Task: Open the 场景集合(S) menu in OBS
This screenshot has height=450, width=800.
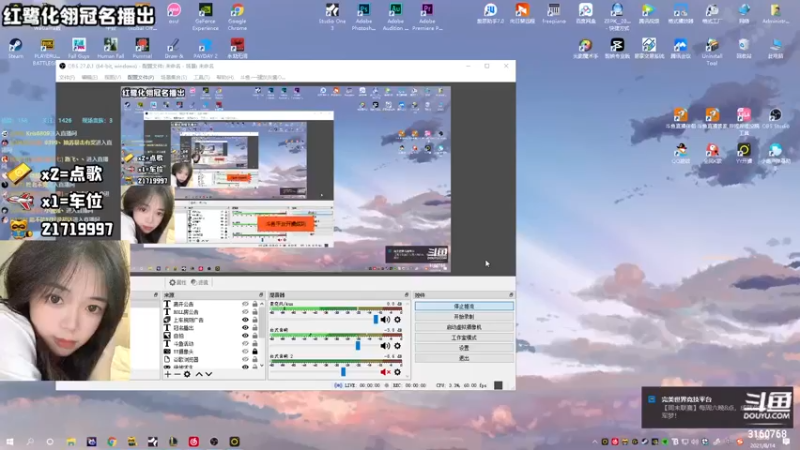Action: (x=173, y=78)
